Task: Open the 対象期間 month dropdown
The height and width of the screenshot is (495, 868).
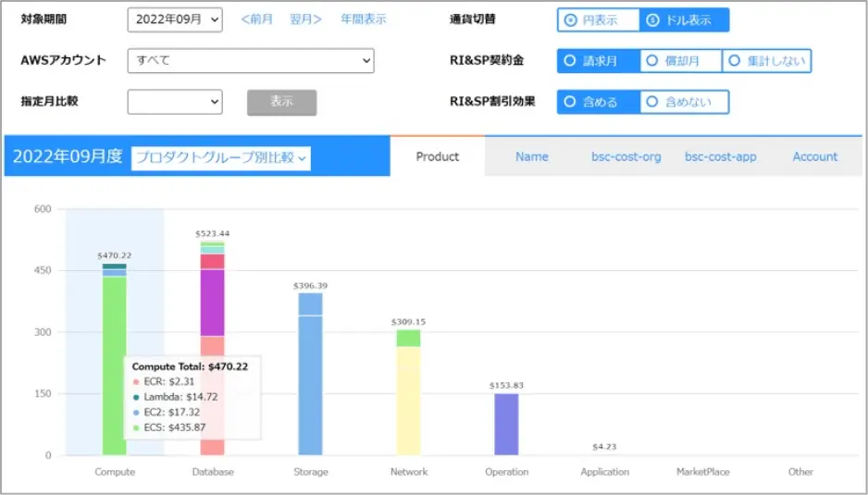Action: point(174,19)
